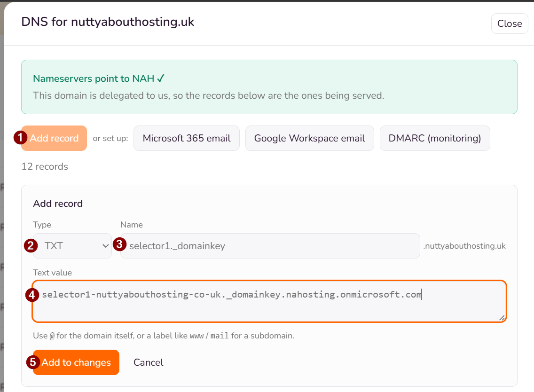This screenshot has width=534, height=392.
Task: Click the '.nuttyabouthosting.uk' domain suffix
Action: tap(464, 246)
